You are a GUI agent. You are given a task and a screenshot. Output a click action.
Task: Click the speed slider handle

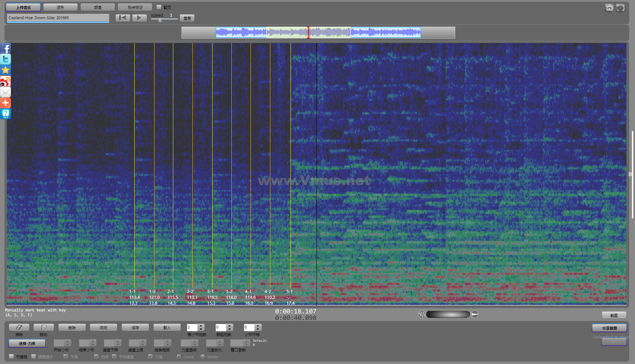click(x=160, y=20)
